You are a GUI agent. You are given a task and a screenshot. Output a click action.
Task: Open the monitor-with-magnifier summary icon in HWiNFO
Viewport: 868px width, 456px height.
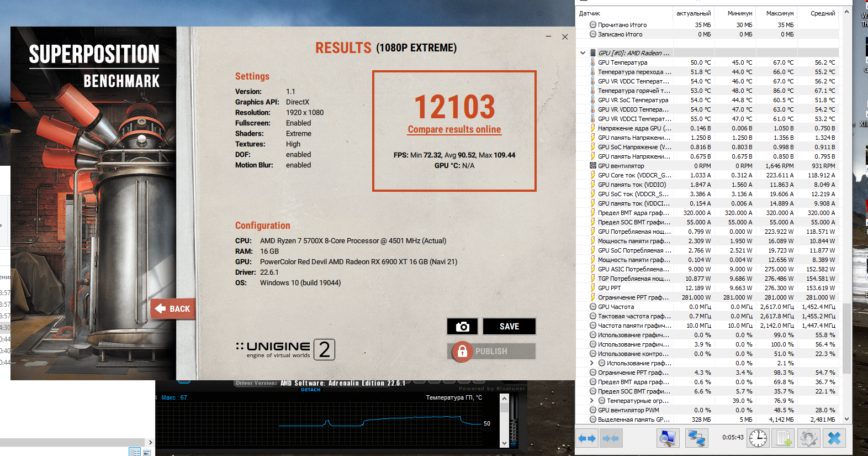[x=668, y=438]
